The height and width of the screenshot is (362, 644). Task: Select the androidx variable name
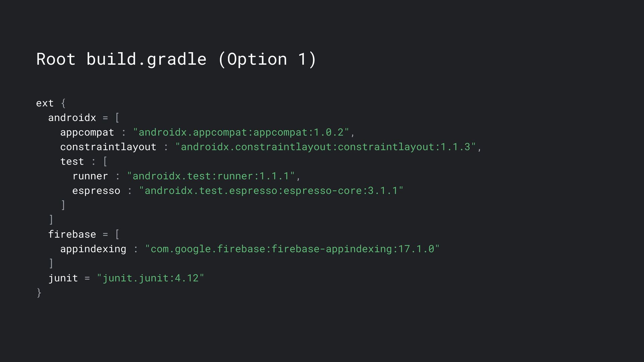72,118
